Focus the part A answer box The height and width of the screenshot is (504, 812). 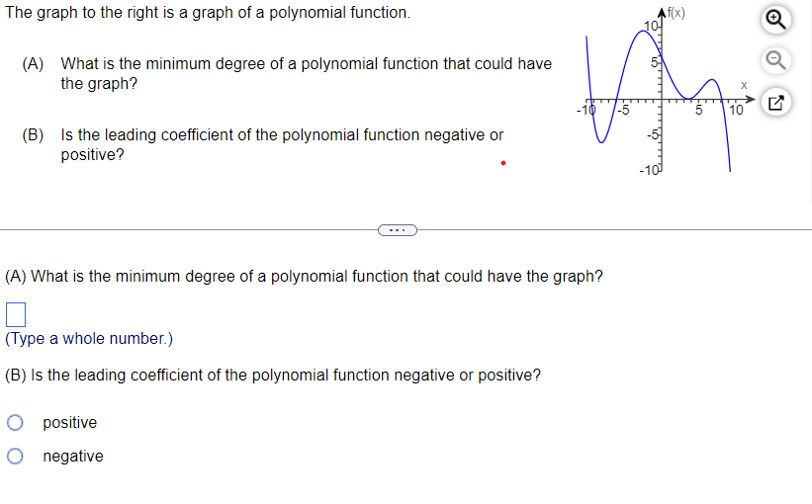click(16, 314)
